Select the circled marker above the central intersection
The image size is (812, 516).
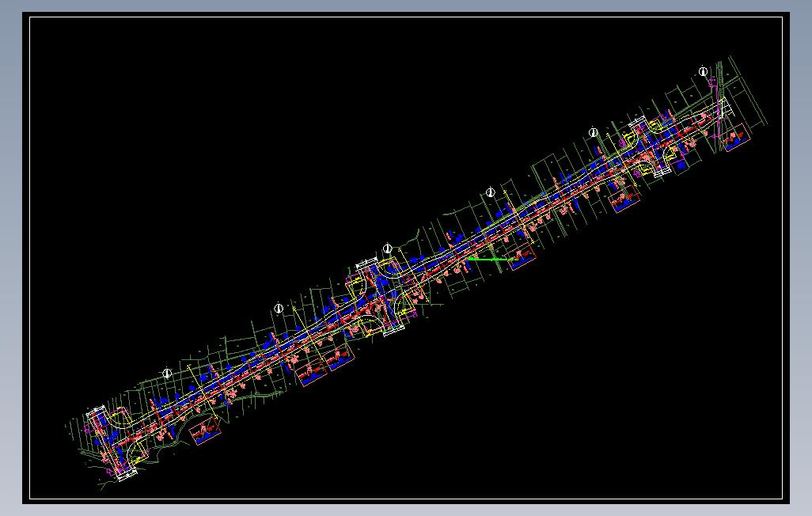[x=388, y=249]
